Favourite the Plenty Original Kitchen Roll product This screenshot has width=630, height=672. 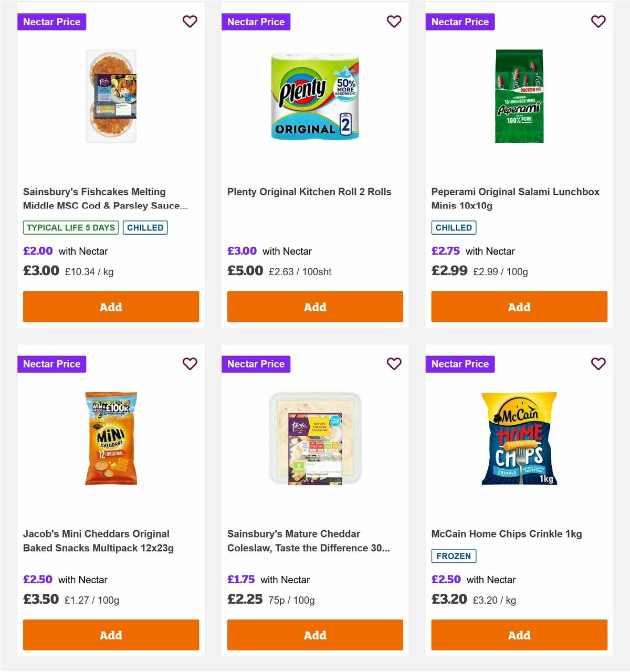[394, 22]
